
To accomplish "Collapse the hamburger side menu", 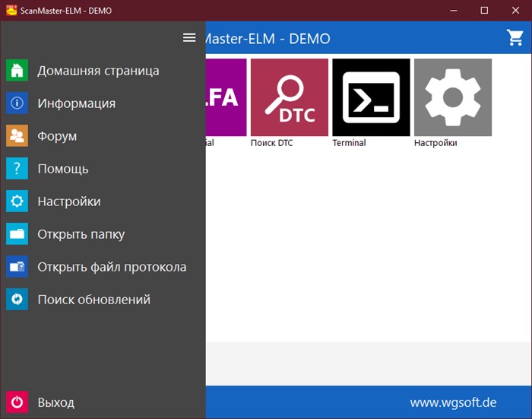I will [x=189, y=38].
